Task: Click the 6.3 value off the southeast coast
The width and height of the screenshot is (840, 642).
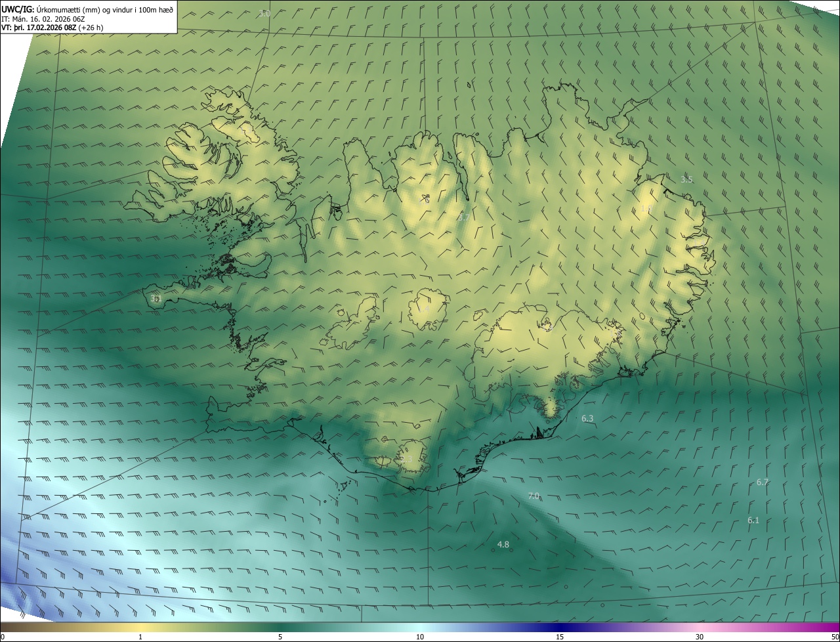Action: pos(587,418)
